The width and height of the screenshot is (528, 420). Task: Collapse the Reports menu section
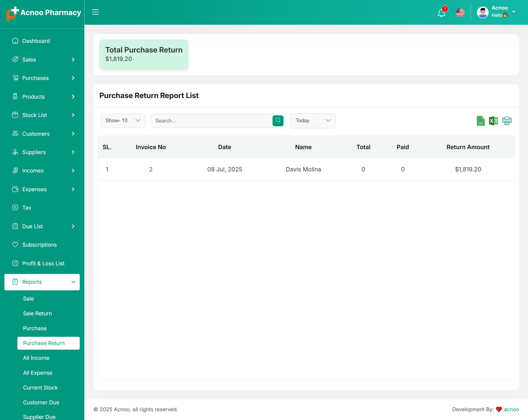click(x=42, y=282)
